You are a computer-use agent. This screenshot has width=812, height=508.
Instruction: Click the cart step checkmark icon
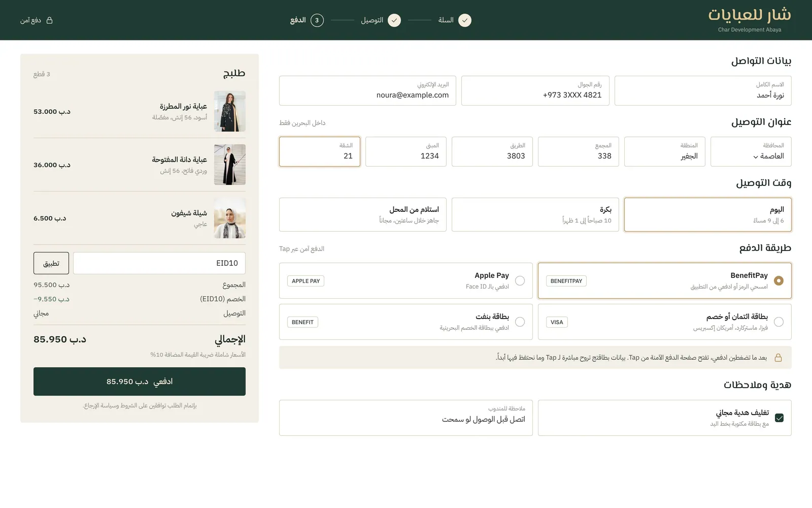coord(465,20)
